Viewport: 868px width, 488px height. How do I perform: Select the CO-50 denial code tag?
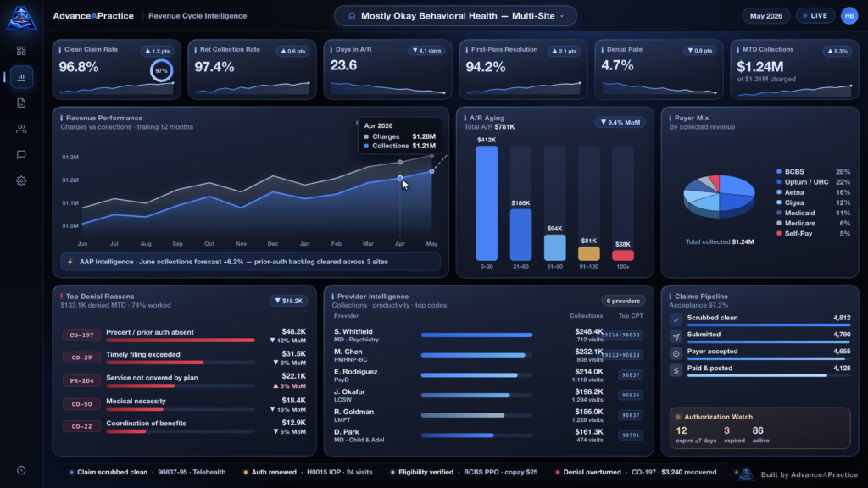(81, 404)
